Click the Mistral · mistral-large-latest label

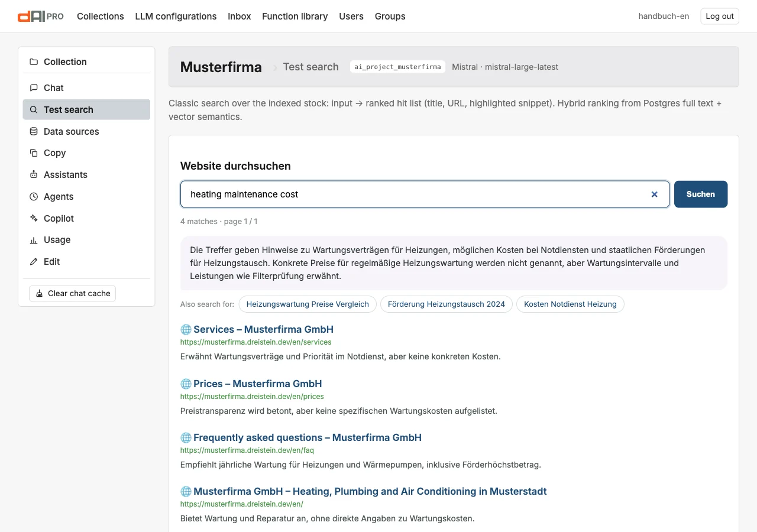[x=505, y=67]
